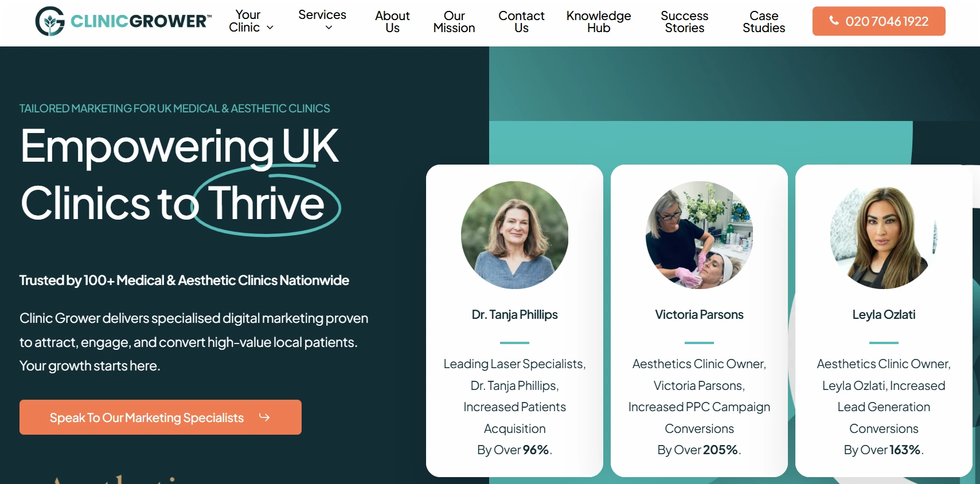
Task: Click the arrow icon in the Speak To Our Marketing Specialists button
Action: tap(264, 417)
